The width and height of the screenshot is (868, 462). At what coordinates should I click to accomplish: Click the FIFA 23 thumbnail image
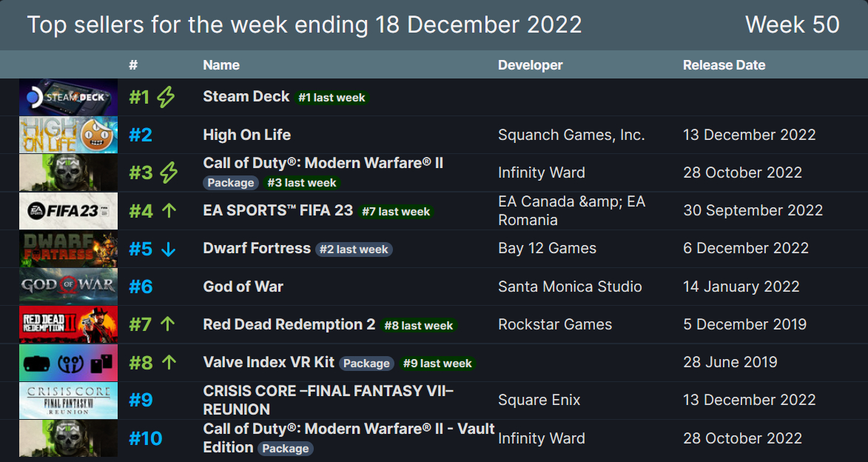coord(68,210)
